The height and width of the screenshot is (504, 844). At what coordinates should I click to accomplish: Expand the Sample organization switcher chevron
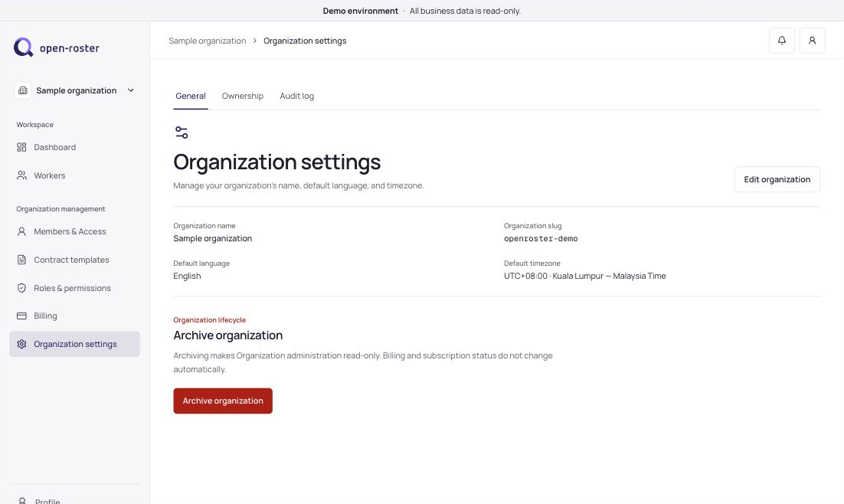click(131, 90)
